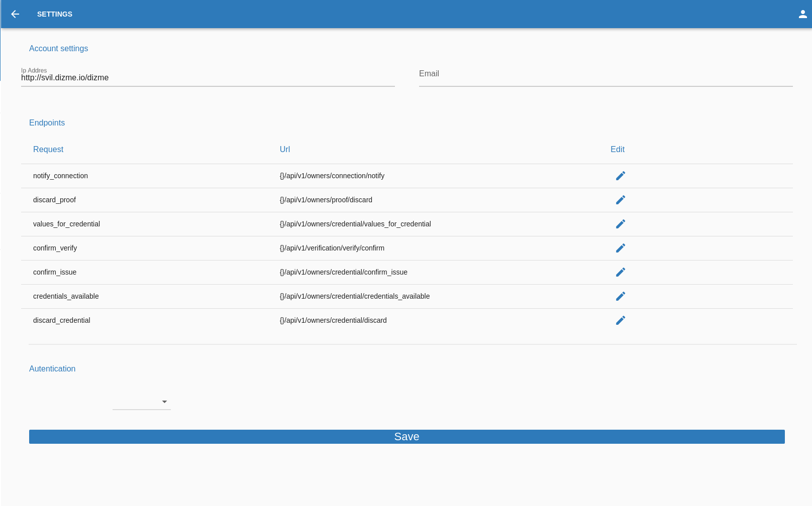Edit the confirm_issue endpoint

click(621, 272)
